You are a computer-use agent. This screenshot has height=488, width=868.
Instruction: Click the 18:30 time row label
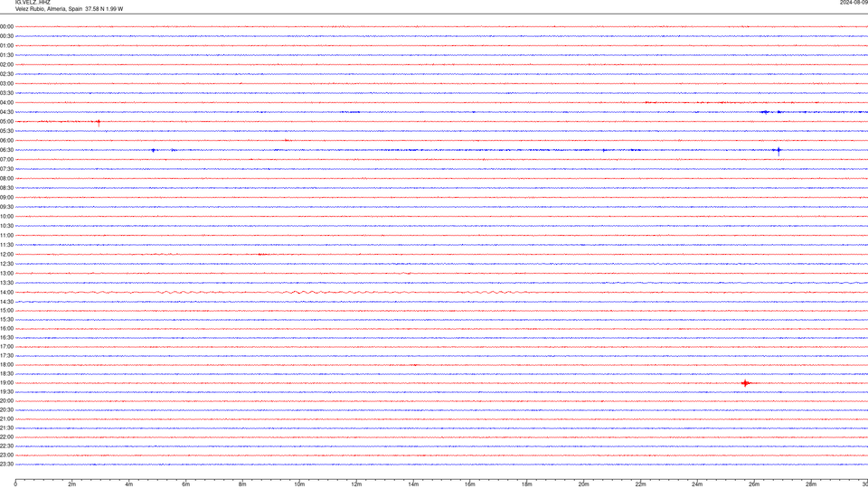click(6, 374)
